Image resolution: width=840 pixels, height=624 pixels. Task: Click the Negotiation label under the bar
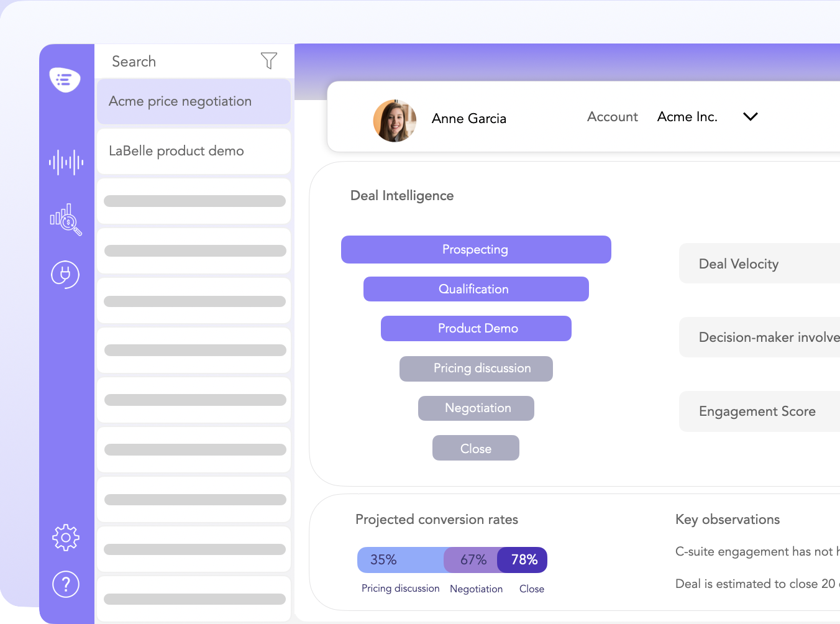477,589
